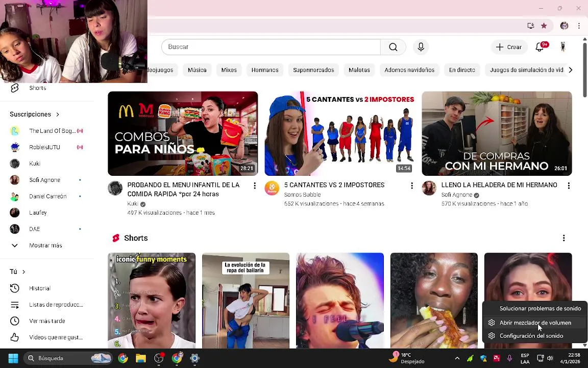Screen dimensions: 588x368
Task: Open the Shorts shelf options menu
Action: (563, 238)
